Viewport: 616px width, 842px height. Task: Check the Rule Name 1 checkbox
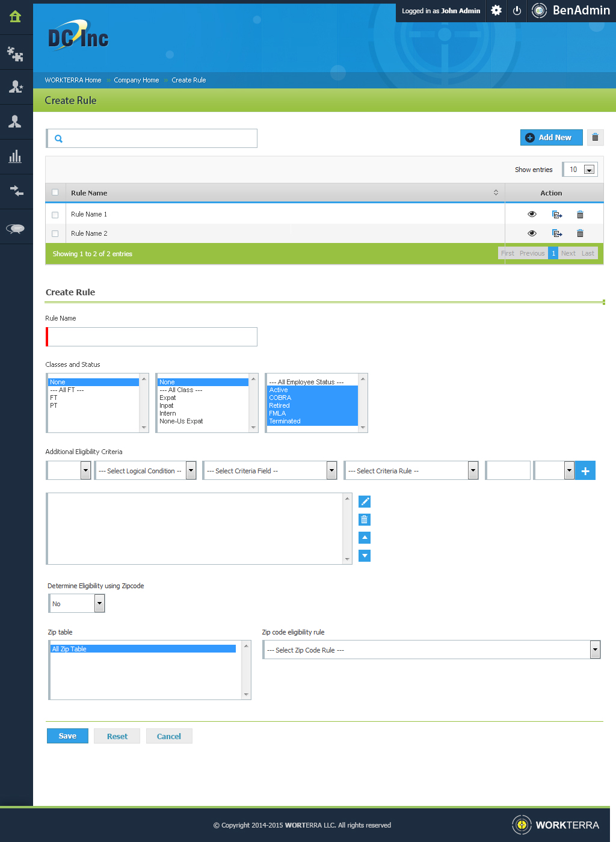[x=55, y=215]
